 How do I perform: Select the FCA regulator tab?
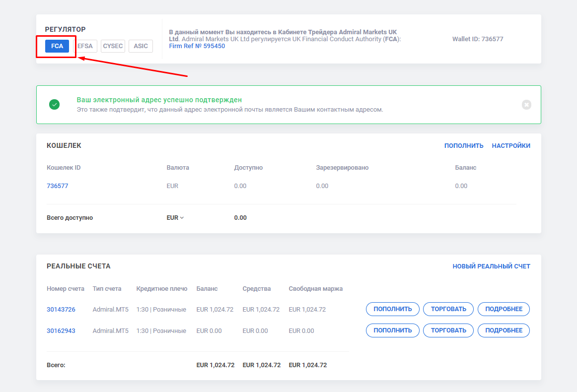tap(57, 46)
